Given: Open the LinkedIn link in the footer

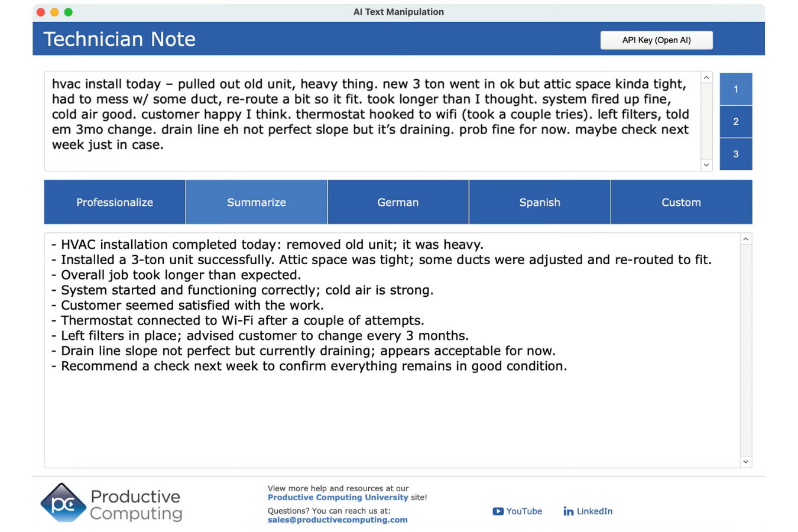Looking at the screenshot, I should pos(588,511).
